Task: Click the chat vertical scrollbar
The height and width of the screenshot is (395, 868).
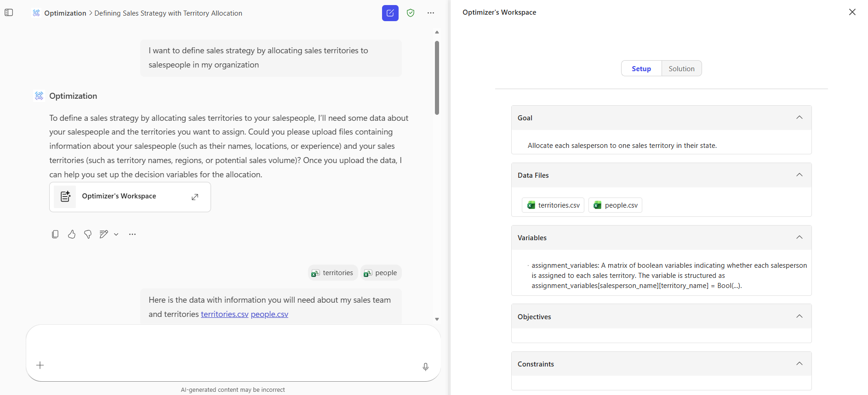Action: coord(437,78)
